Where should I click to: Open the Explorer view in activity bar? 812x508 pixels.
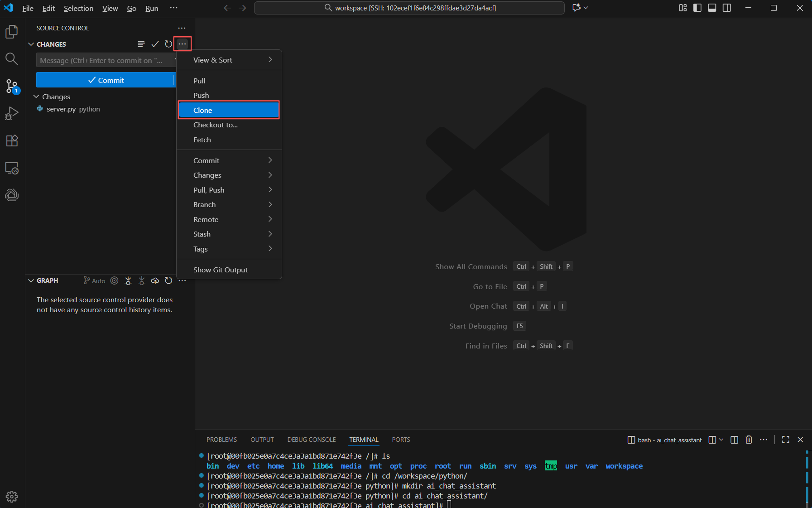pos(12,32)
